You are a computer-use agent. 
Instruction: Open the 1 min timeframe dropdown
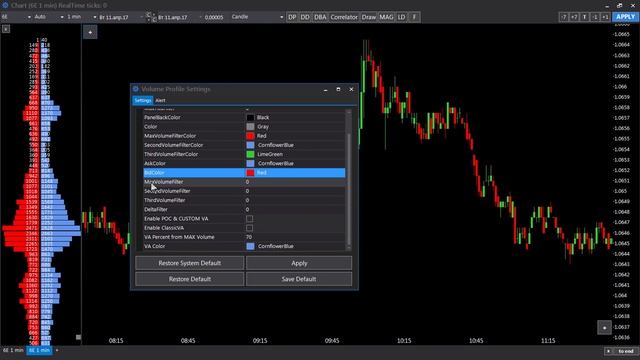click(82, 17)
